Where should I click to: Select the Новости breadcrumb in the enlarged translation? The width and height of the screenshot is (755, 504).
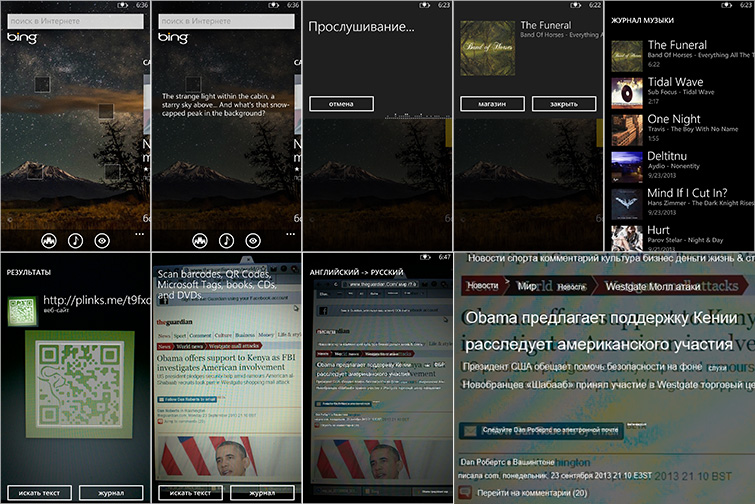(482, 286)
